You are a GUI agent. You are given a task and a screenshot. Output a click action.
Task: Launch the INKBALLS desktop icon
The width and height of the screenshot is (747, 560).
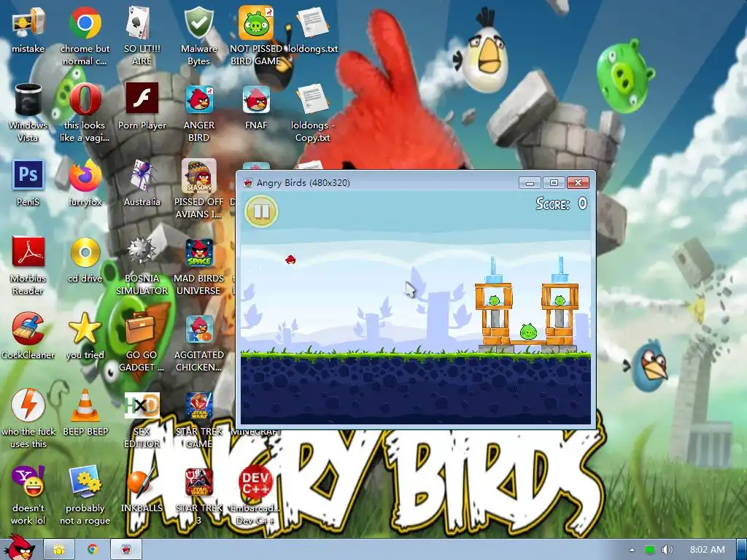point(142,482)
